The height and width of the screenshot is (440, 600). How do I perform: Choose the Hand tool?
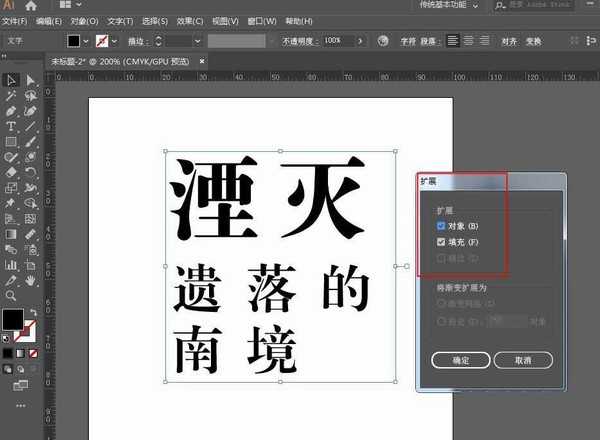point(31,281)
